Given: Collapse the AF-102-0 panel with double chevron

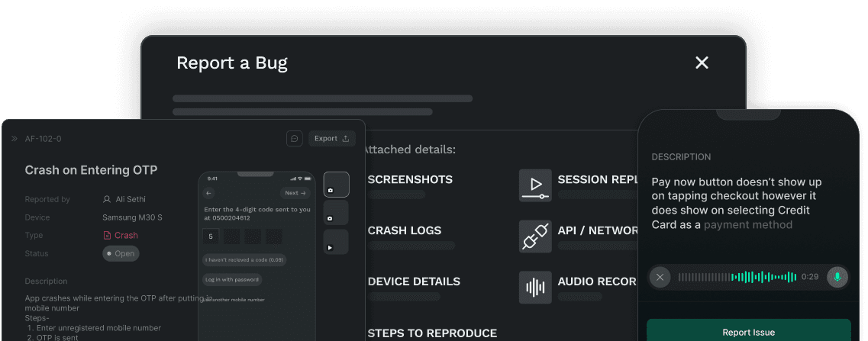Looking at the screenshot, I should (x=15, y=138).
